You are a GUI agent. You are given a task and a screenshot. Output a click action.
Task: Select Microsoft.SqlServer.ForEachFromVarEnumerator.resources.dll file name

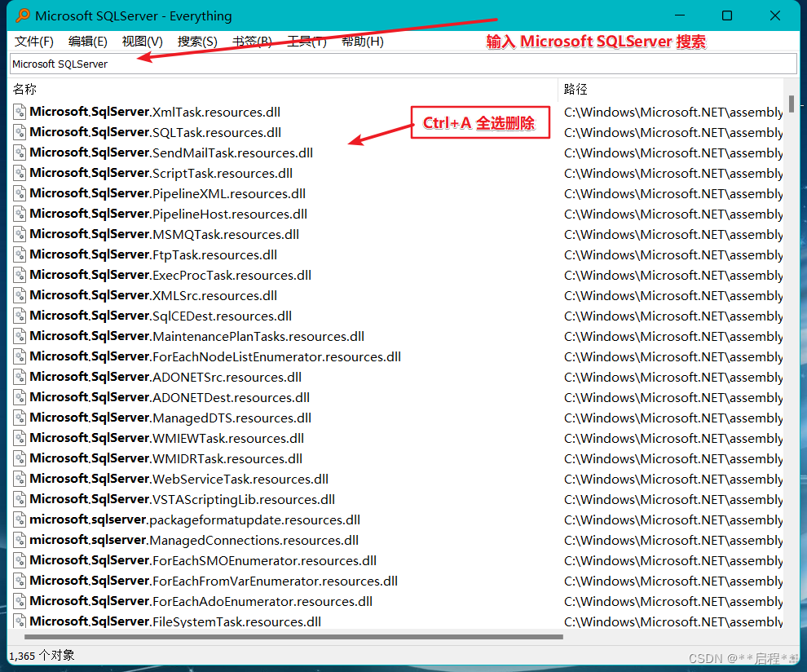coord(214,581)
